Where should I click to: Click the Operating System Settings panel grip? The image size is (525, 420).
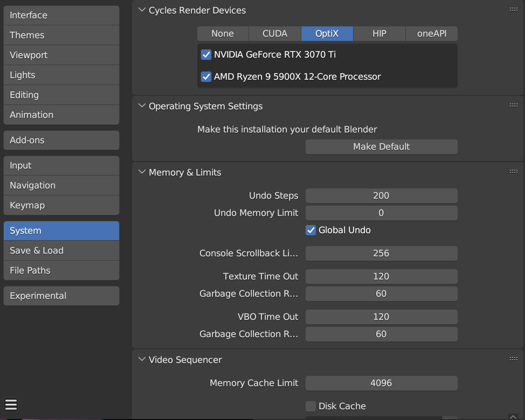[513, 106]
